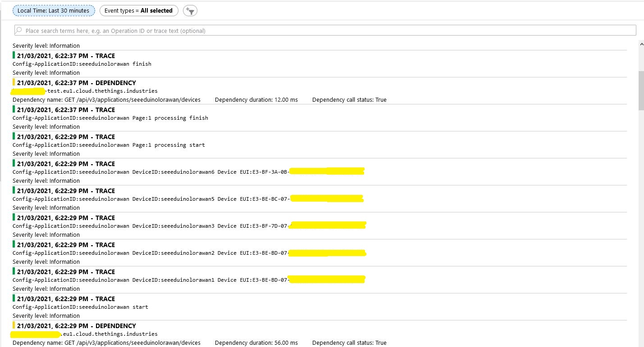Screen dimensions: 644x347
Task: Click the scrollbar up arrow
Action: coord(641,44)
